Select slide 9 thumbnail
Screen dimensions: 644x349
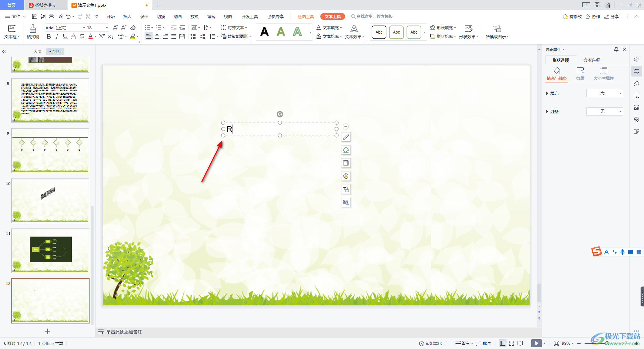click(50, 150)
